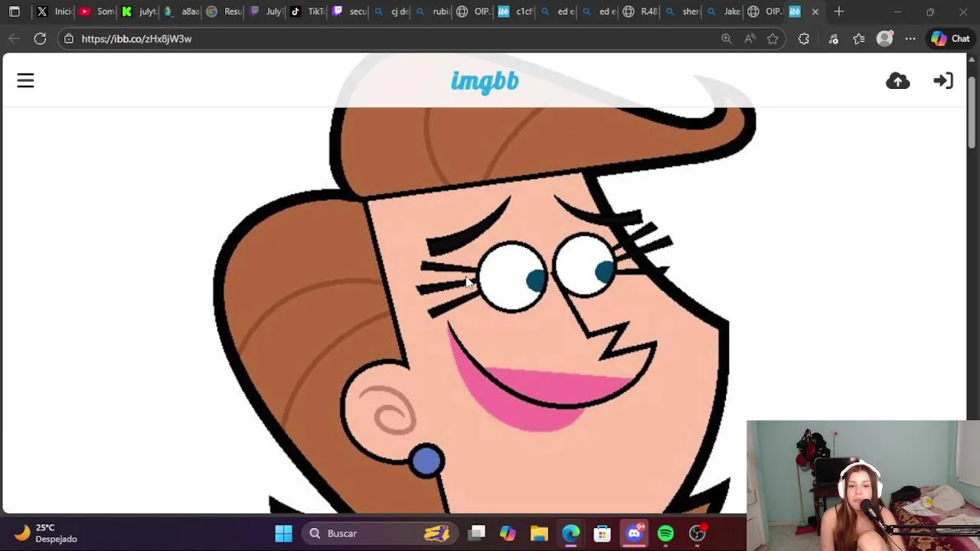View site information lock icon

(69, 38)
